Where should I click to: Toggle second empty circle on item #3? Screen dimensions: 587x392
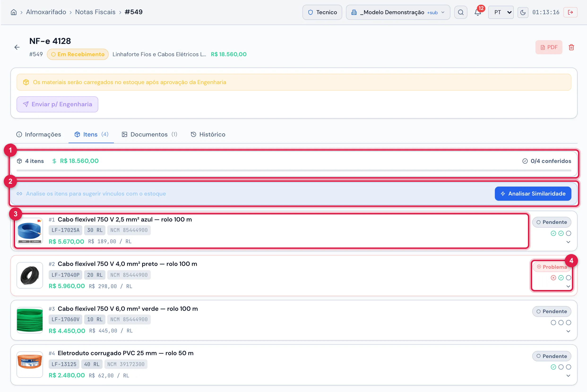tap(561, 323)
